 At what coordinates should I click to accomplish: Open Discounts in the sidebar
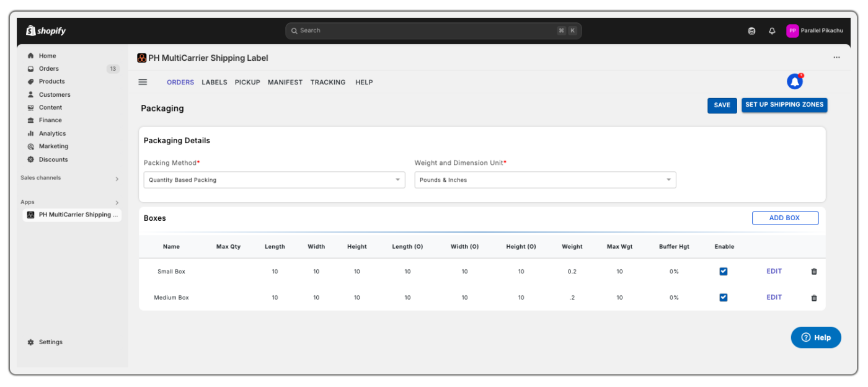53,159
